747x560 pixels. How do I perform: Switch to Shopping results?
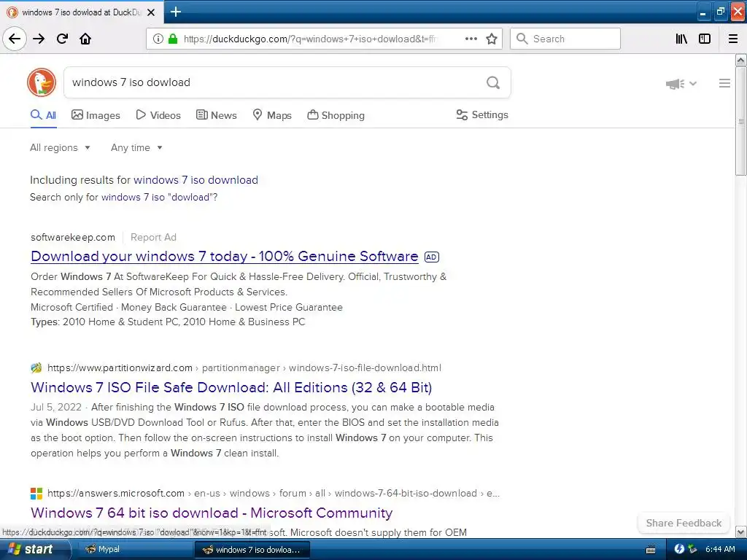[x=336, y=115]
